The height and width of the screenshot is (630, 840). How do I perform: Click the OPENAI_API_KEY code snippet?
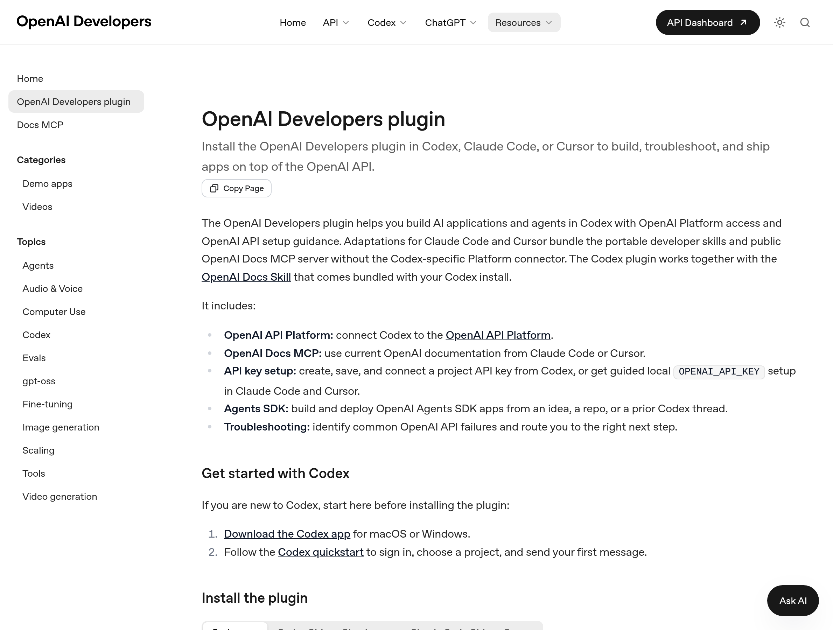pos(719,372)
